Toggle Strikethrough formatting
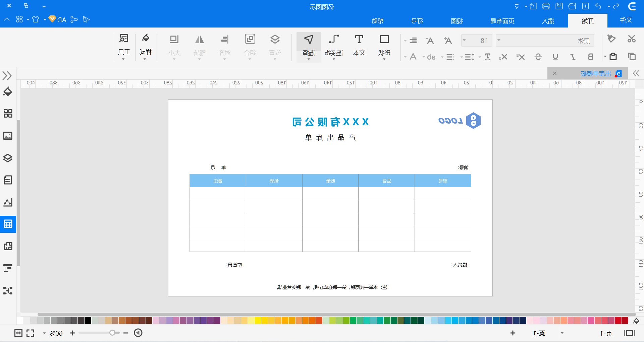Screen dimensions: 644x342 (538, 57)
